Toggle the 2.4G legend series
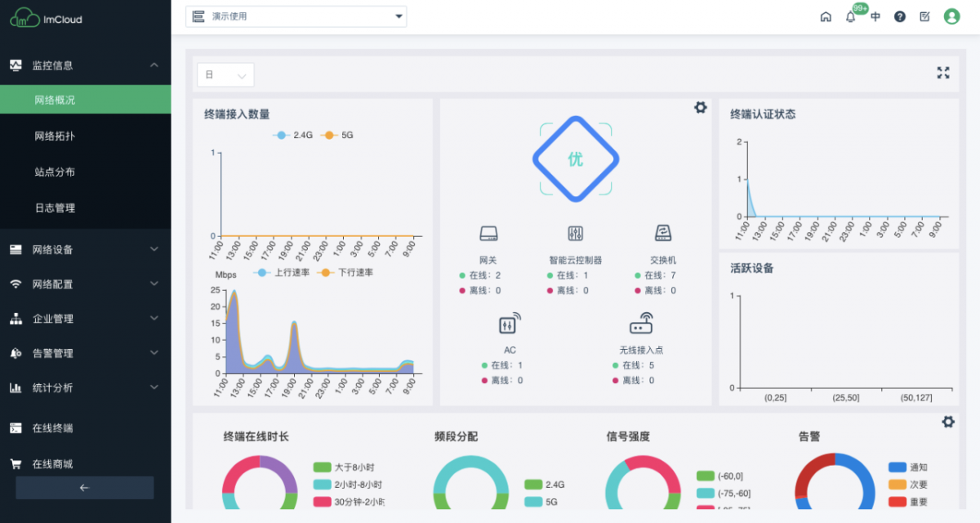The image size is (980, 523). point(293,136)
